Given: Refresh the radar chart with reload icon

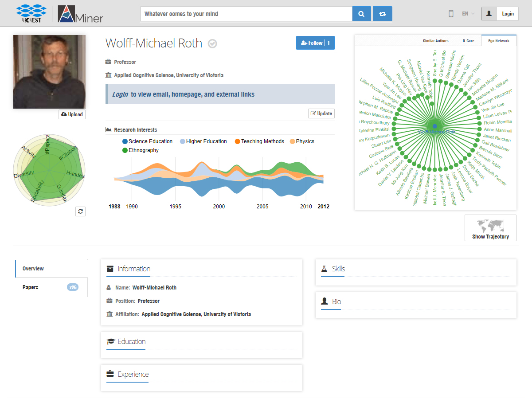Looking at the screenshot, I should (80, 211).
